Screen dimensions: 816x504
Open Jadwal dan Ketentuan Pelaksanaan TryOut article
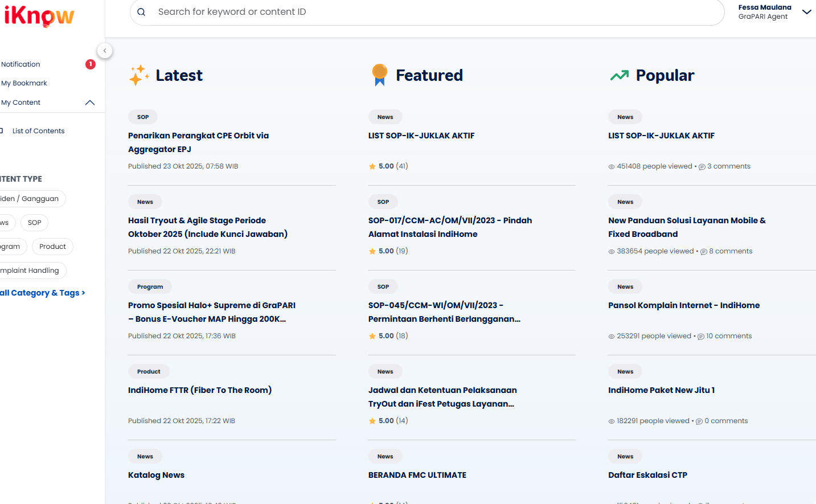[442, 397]
